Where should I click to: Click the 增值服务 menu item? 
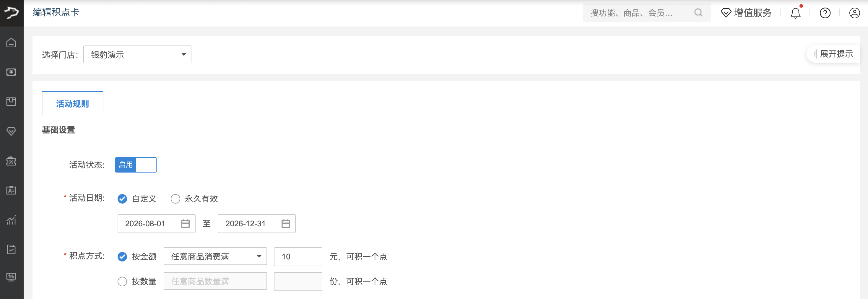click(x=746, y=13)
